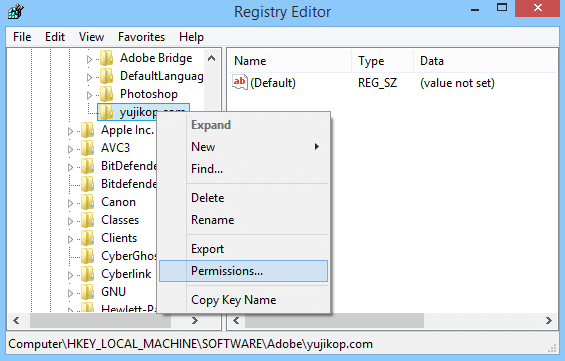Click the status bar registry path

190,344
